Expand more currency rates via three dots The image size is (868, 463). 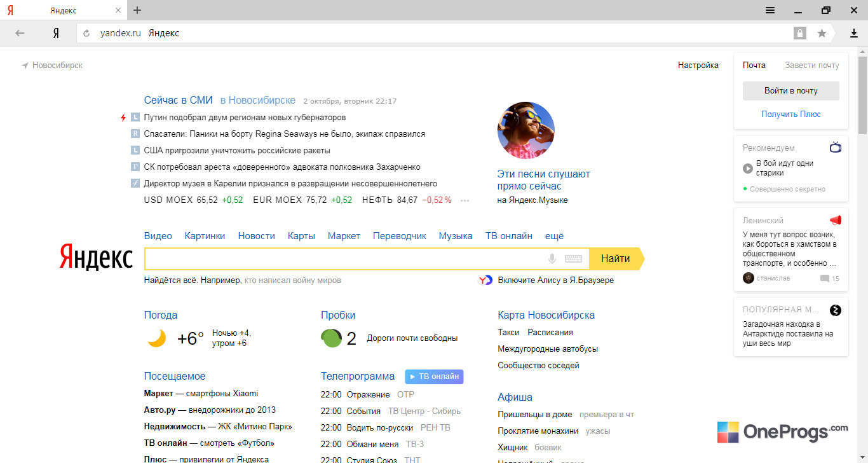tap(465, 200)
